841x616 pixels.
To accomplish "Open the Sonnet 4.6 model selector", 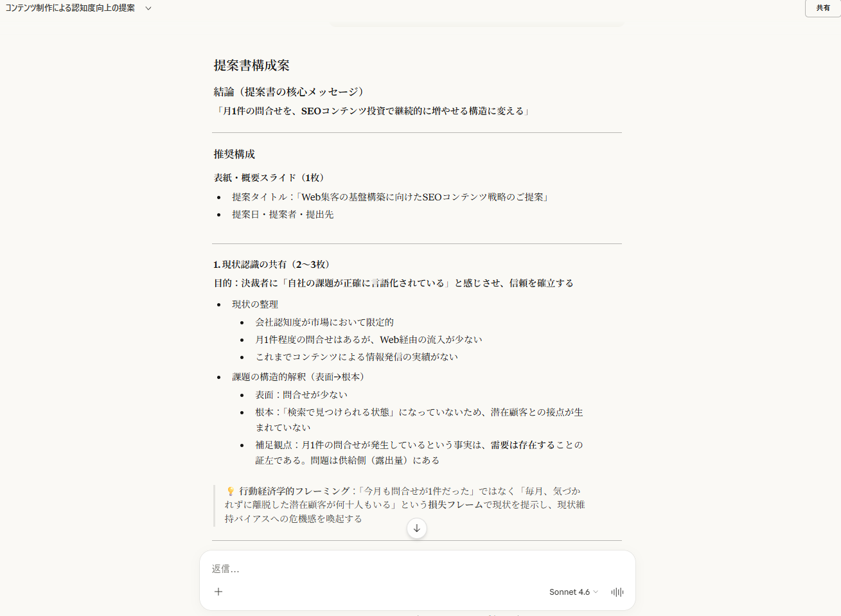I will click(572, 592).
